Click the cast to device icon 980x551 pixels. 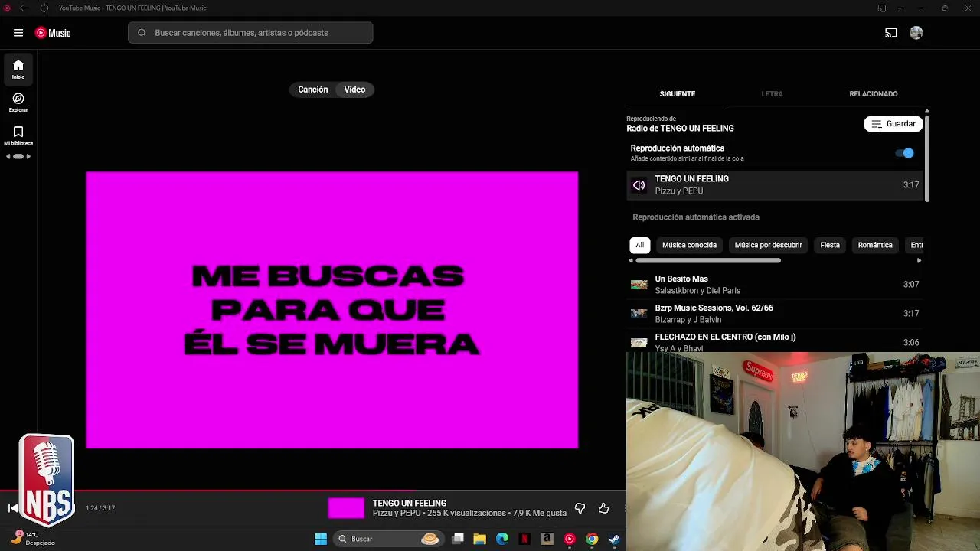coord(891,33)
